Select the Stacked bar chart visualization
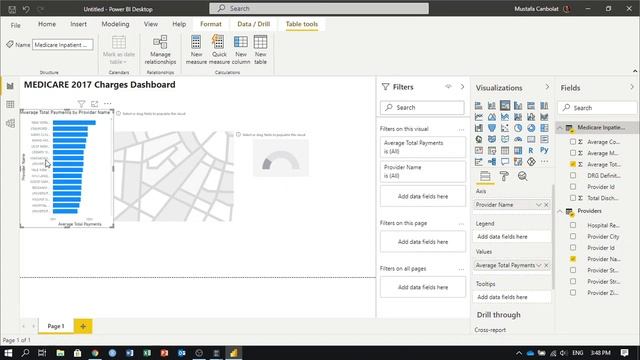 tap(479, 106)
